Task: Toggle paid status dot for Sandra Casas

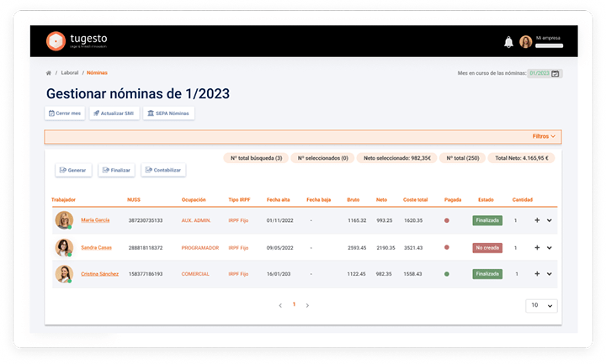Action: pos(447,247)
